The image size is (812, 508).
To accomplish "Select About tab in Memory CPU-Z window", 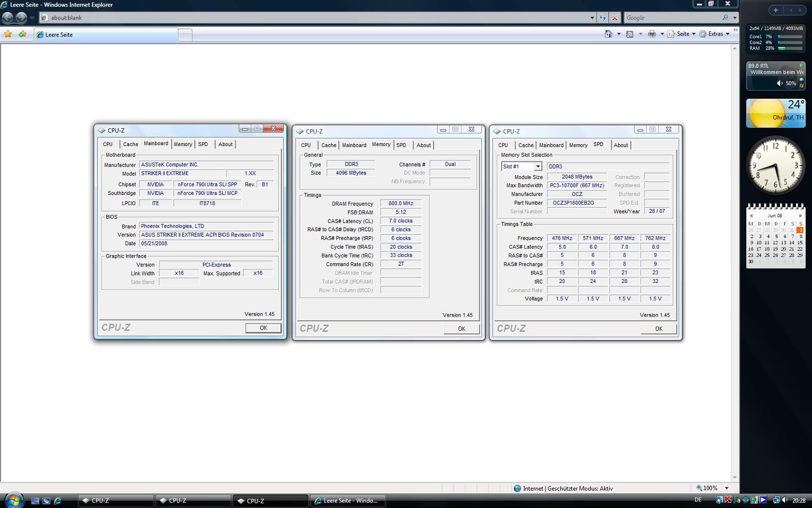I will pos(423,145).
